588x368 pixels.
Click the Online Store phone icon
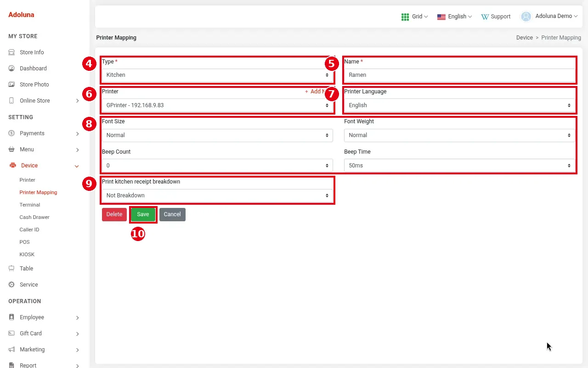pyautogui.click(x=11, y=101)
